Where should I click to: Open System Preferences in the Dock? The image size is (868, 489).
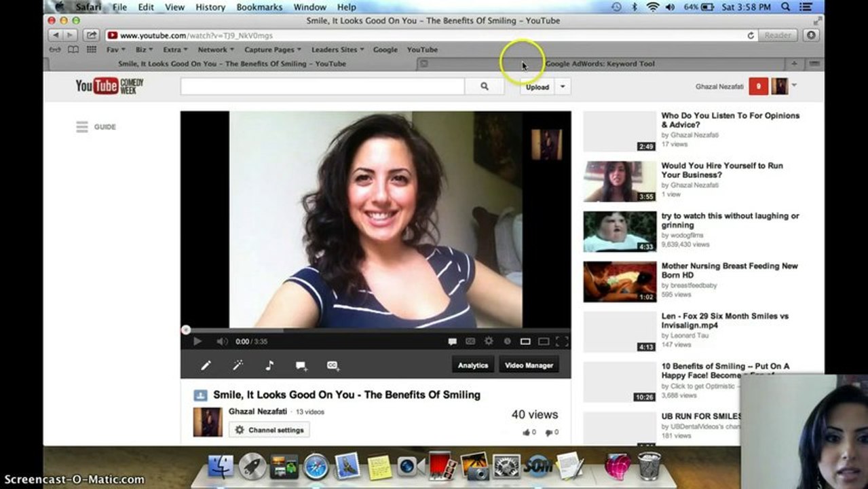coord(506,467)
